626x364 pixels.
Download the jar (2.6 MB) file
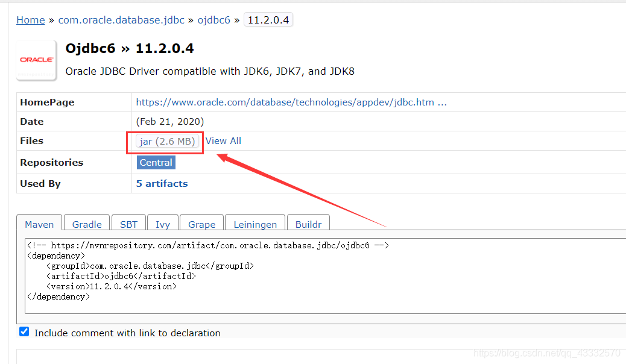[x=167, y=141]
